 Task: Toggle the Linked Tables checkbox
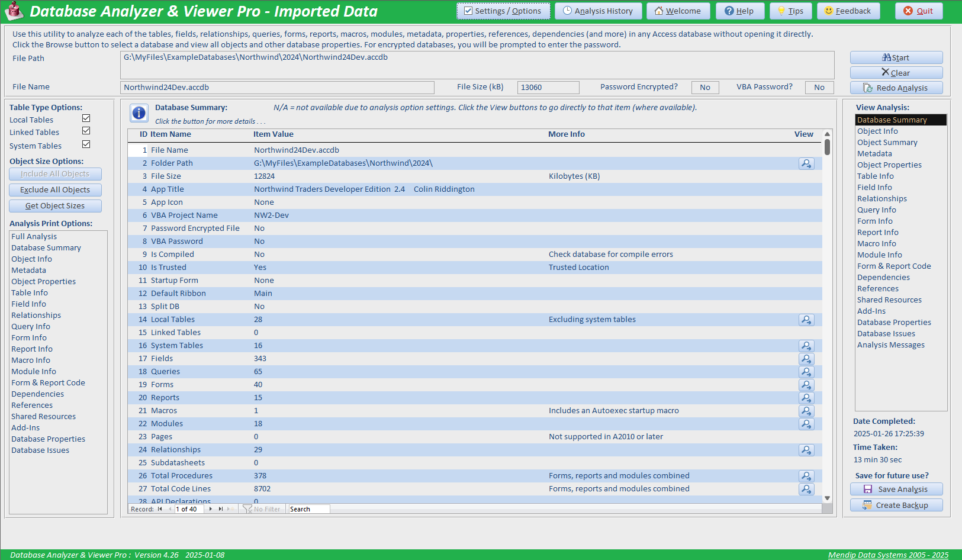(86, 131)
